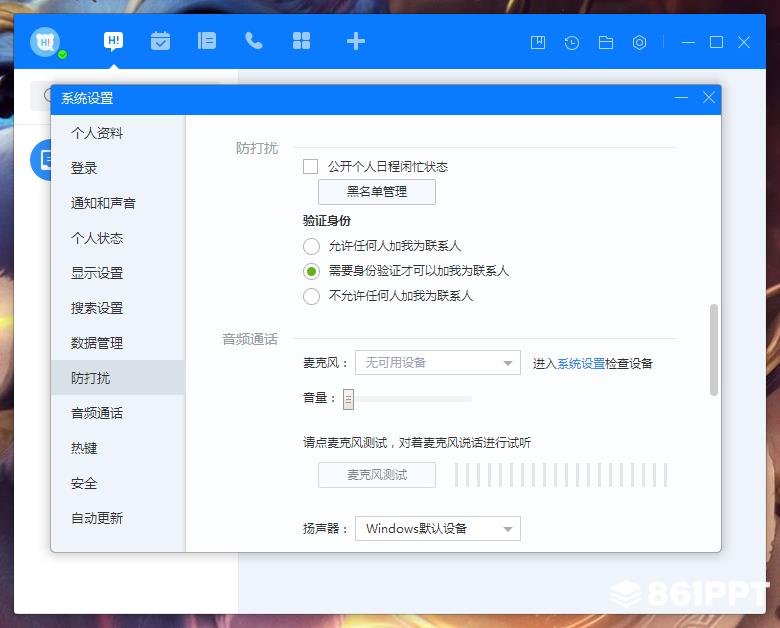Go to 热键 settings section

pyautogui.click(x=118, y=448)
